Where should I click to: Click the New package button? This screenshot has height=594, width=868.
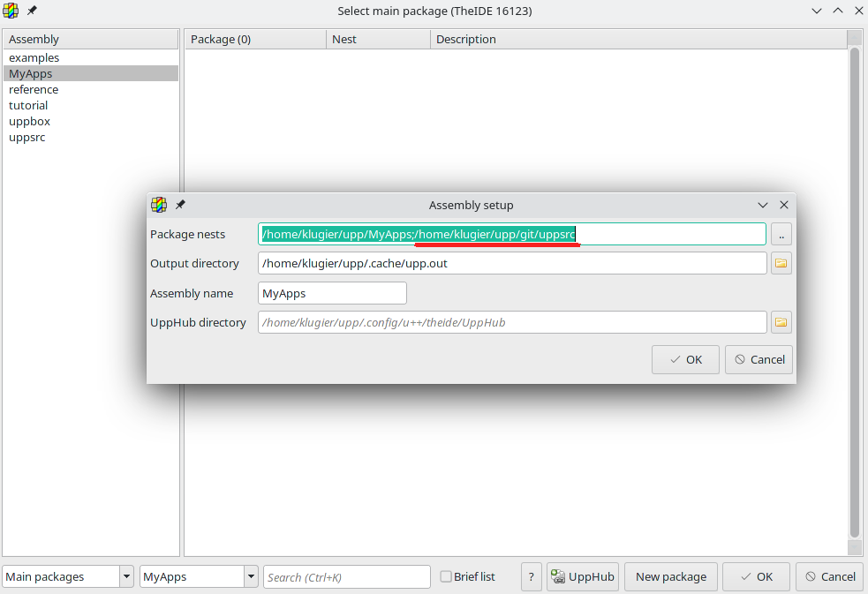click(x=670, y=576)
